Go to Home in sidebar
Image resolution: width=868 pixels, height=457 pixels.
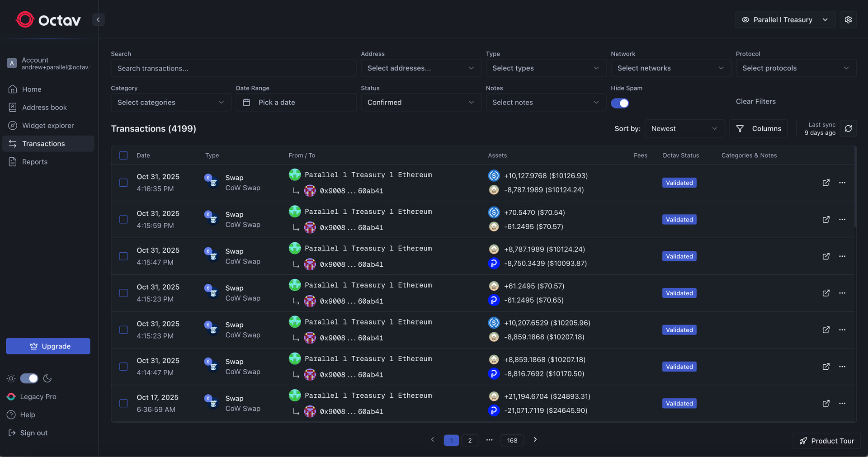click(x=48, y=90)
